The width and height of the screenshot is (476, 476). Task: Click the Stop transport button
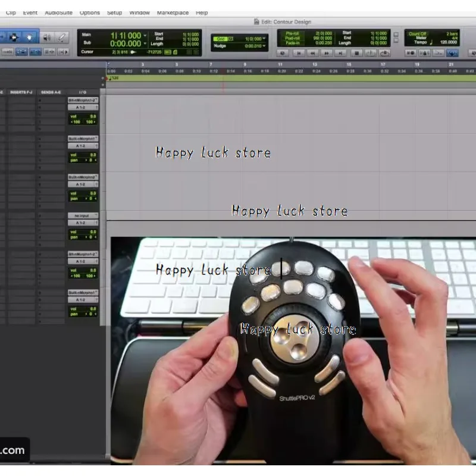pos(356,53)
